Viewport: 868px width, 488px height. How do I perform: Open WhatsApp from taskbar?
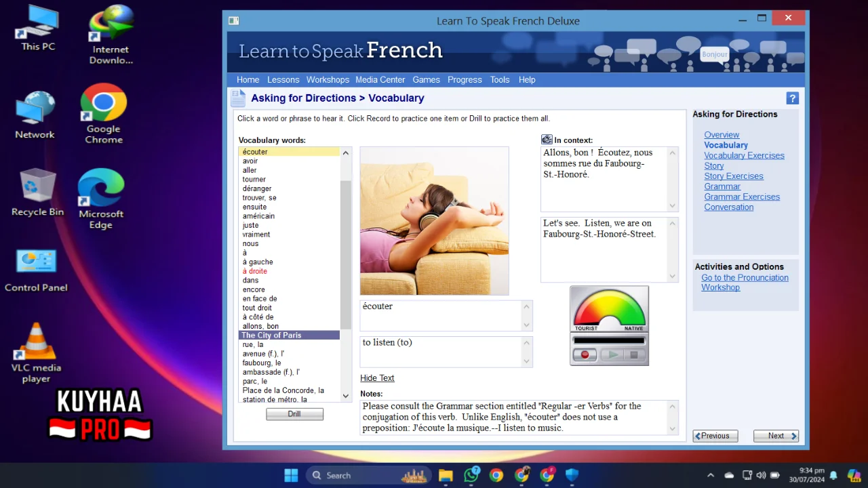pos(471,475)
